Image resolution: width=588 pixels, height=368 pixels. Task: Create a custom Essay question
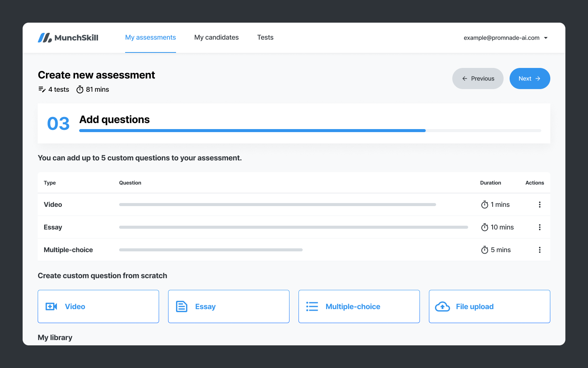tap(229, 306)
